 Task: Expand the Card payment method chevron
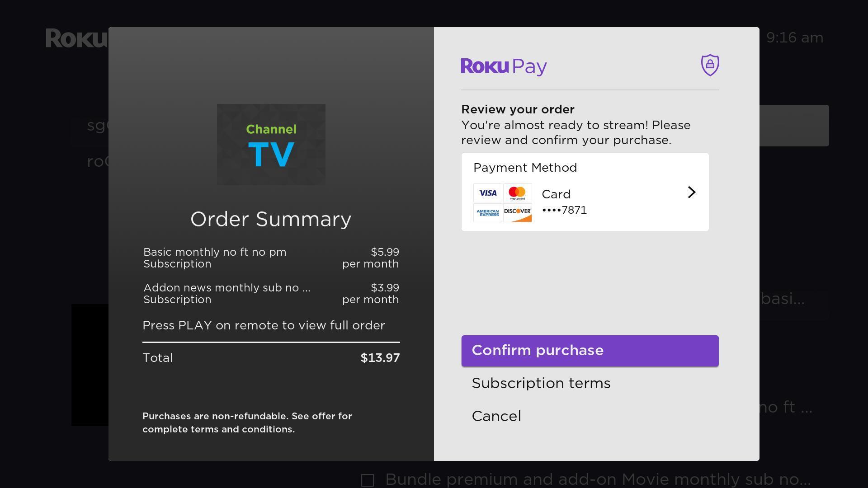point(691,192)
